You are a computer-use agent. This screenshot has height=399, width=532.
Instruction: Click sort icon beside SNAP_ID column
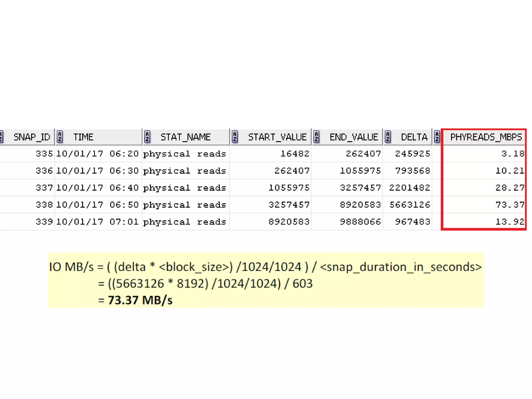1,137
